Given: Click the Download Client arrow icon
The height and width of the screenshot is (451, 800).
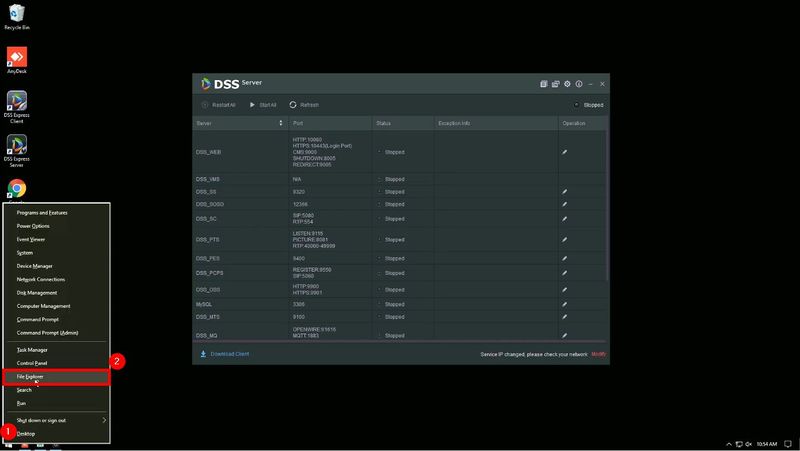Looking at the screenshot, I should coord(203,354).
